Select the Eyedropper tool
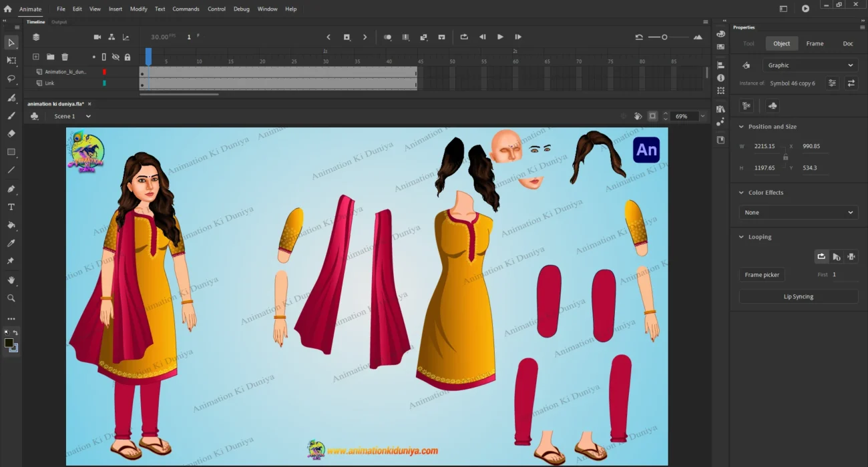The image size is (868, 467). tap(11, 244)
